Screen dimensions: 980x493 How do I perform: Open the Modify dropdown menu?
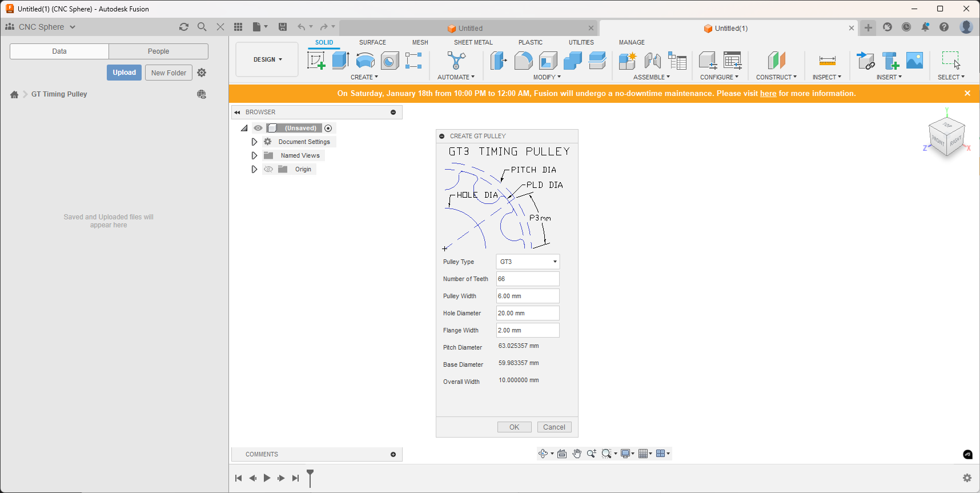(547, 77)
